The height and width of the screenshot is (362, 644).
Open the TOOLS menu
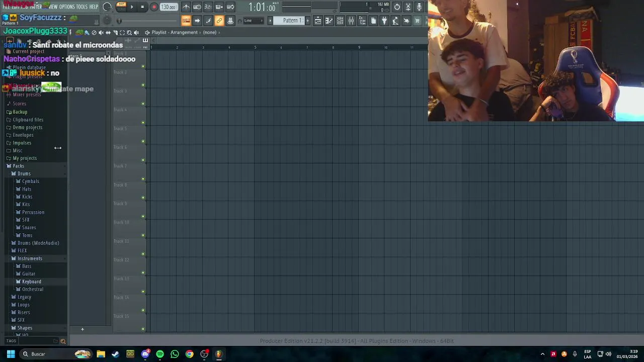pos(82,7)
